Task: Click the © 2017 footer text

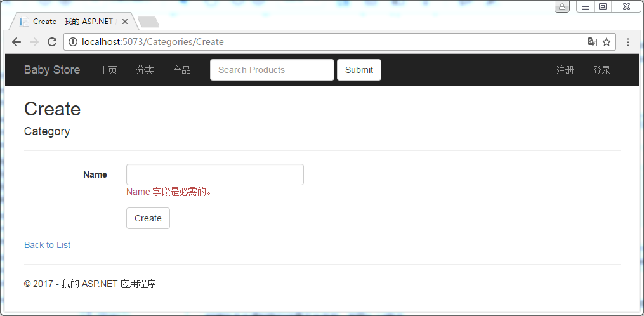Action: (x=90, y=284)
